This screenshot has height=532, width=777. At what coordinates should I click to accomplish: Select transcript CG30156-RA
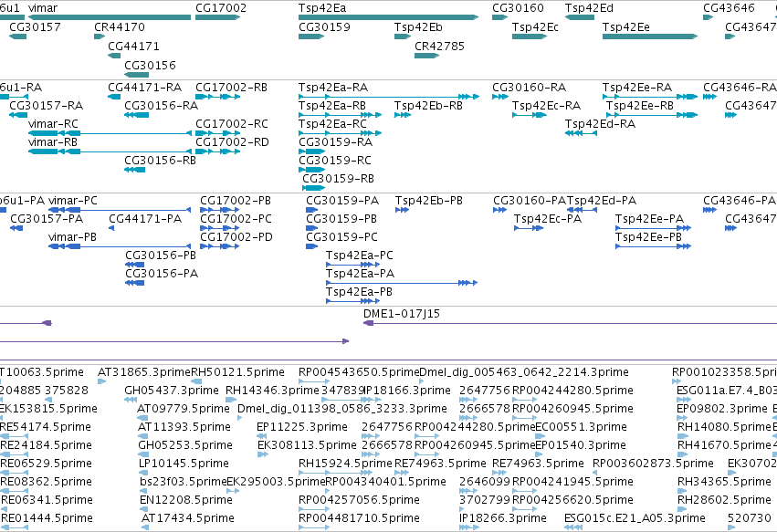(136, 115)
